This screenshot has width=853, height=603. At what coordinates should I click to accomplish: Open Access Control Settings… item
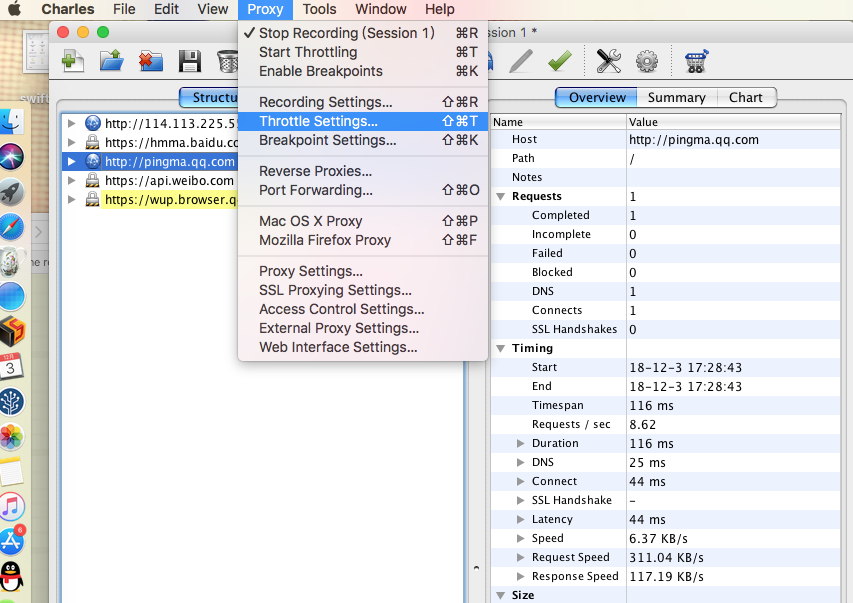362,309
